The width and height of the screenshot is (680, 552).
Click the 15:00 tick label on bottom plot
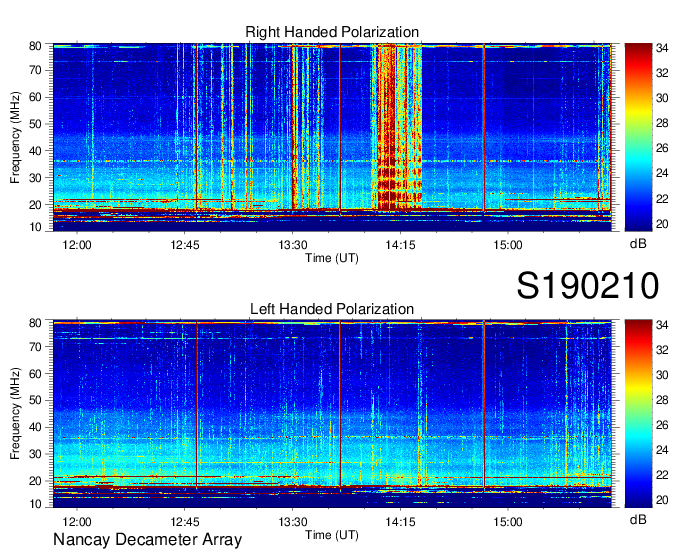pos(508,522)
